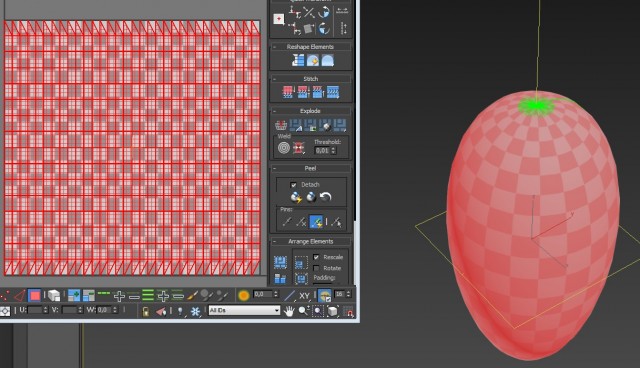This screenshot has width=640, height=368.
Task: Toggle the orange Soft Selection circle
Action: point(244,295)
